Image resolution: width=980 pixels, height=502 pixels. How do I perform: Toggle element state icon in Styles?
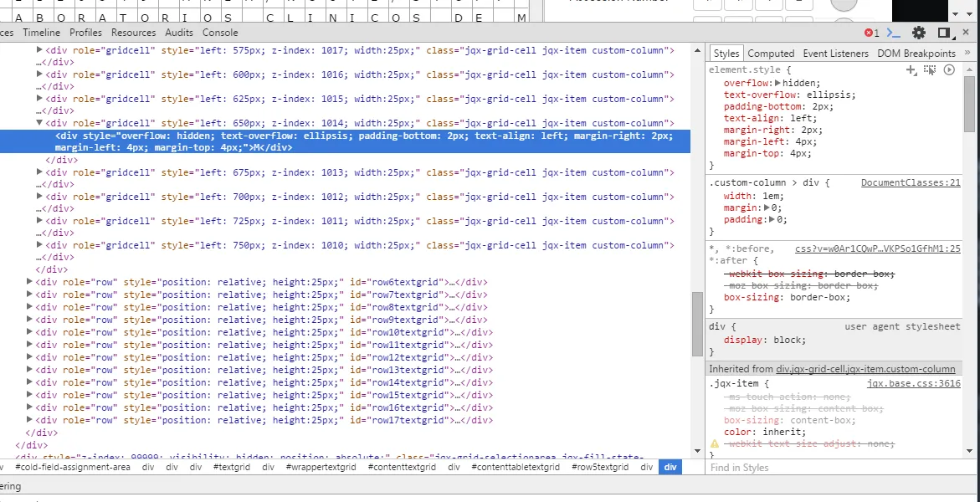930,70
